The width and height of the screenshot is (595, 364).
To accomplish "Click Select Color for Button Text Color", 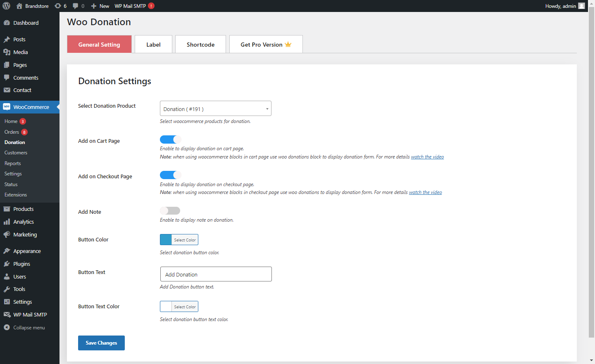I will (x=185, y=307).
